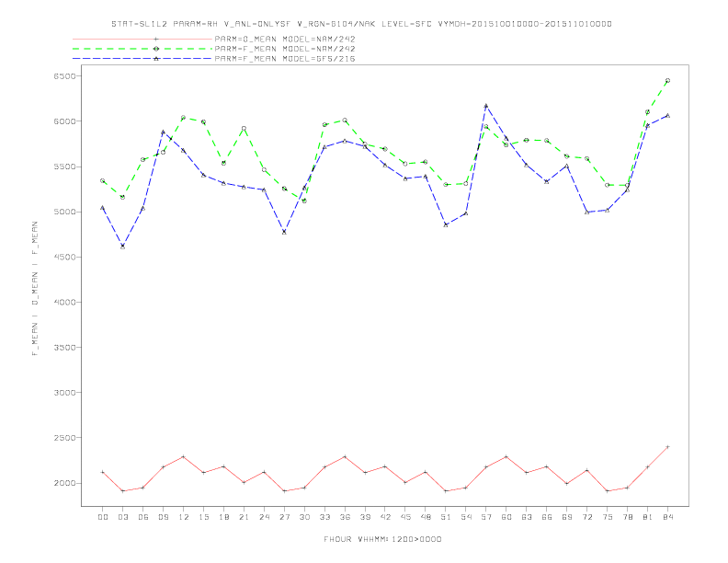This screenshot has height=563, width=728.
Task: Click y-axis tick label 3500
Action: pos(64,348)
